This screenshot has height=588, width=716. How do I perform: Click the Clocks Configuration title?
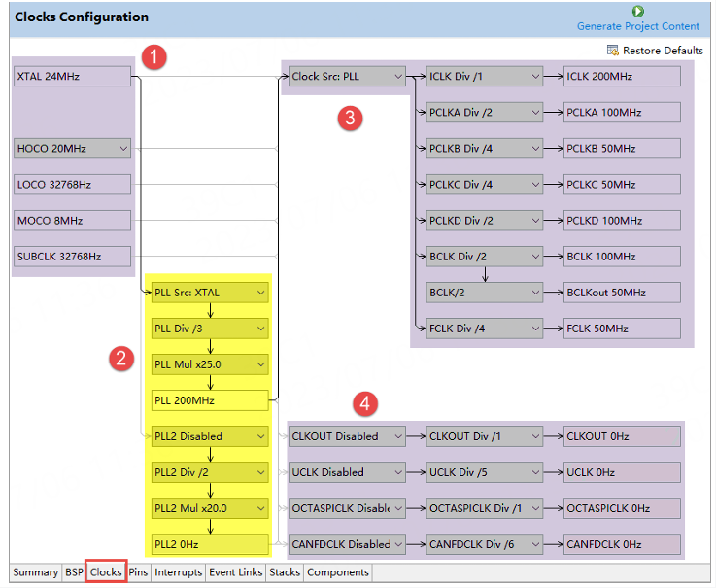coord(82,17)
